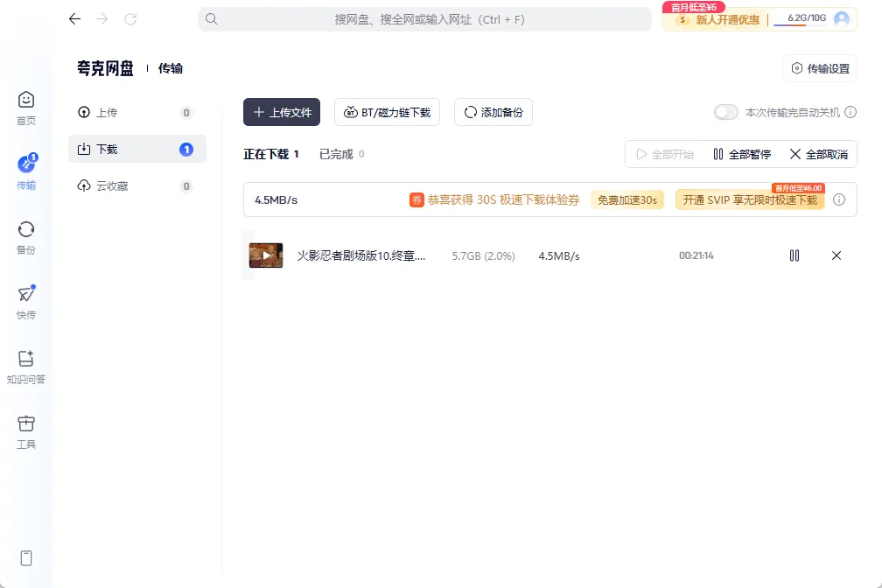Open 工具 tools in sidebar
This screenshot has width=882, height=588.
pyautogui.click(x=26, y=431)
